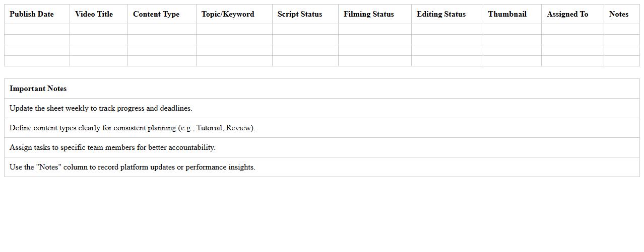This screenshot has height=252, width=644.
Task: Click the Script Status column header
Action: click(x=300, y=14)
